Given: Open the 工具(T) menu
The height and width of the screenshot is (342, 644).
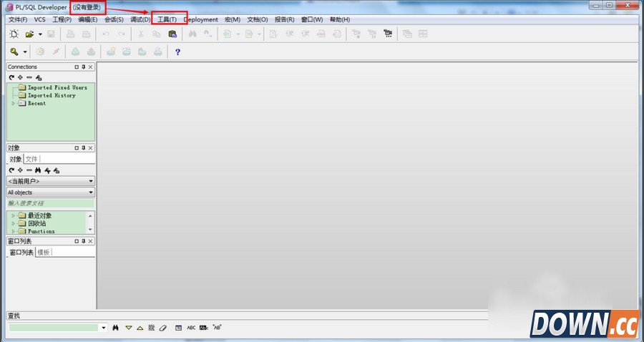Looking at the screenshot, I should click(x=167, y=19).
